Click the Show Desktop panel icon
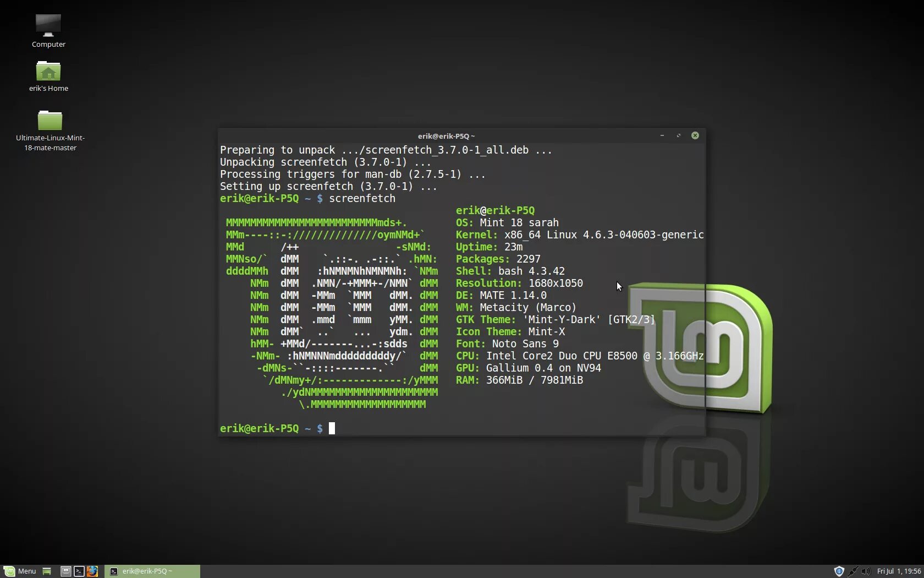This screenshot has width=924, height=578. tap(47, 571)
